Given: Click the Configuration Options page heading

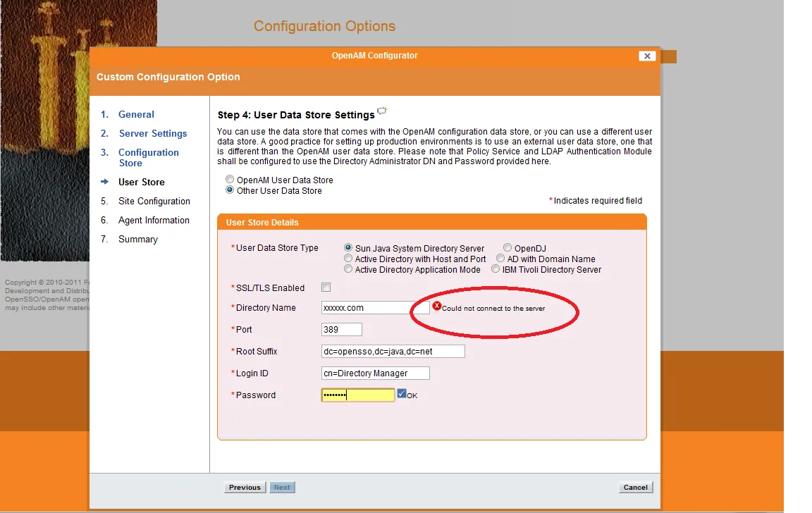Looking at the screenshot, I should 324,26.
